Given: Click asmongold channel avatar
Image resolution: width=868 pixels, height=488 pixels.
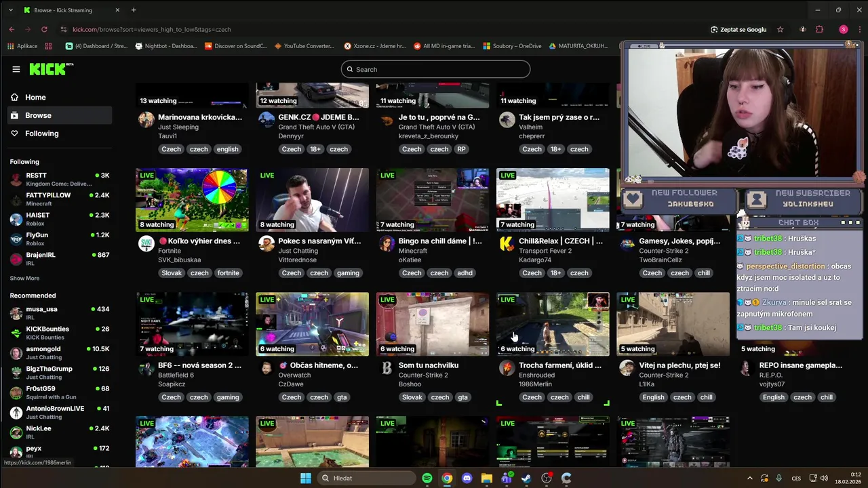Looking at the screenshot, I should [x=16, y=352].
